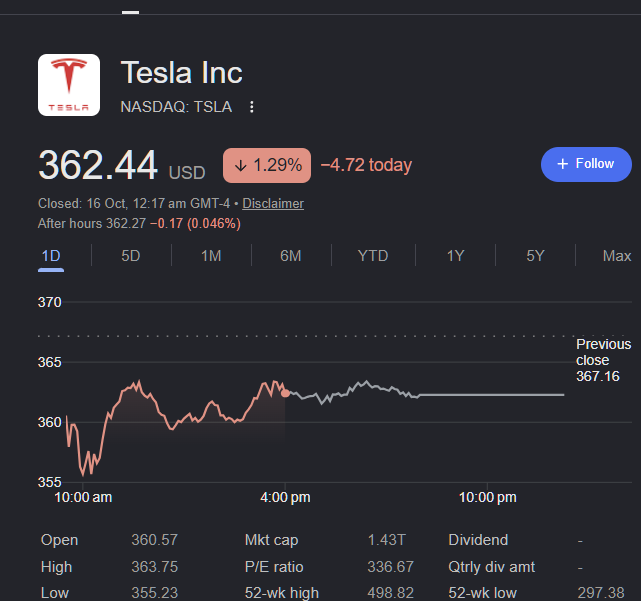The height and width of the screenshot is (601, 641).
Task: Switch to the 1M chart range
Action: (211, 256)
